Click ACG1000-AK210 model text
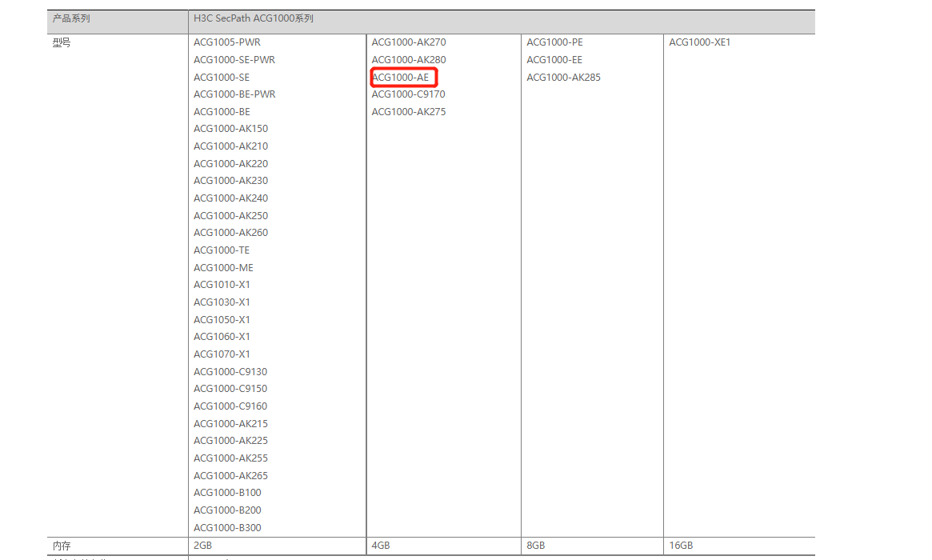The width and height of the screenshot is (932, 560). (x=230, y=146)
